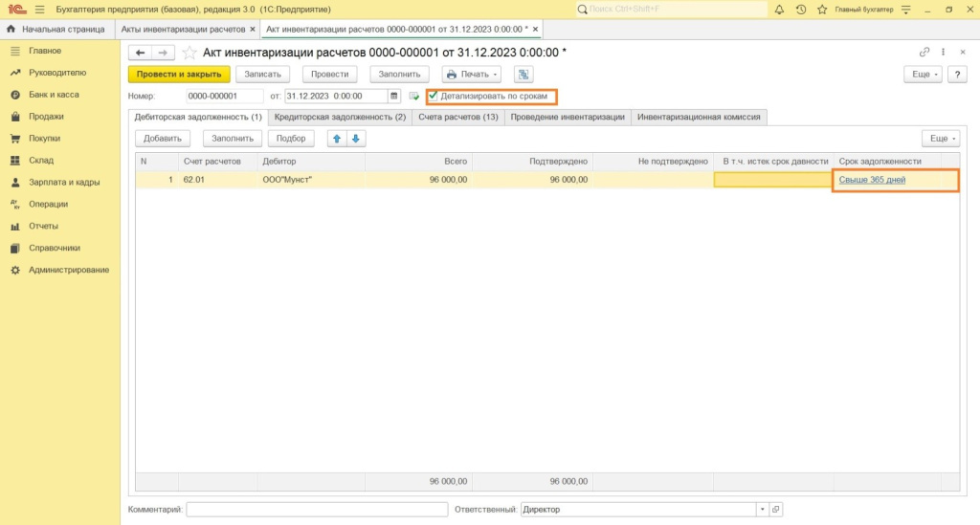Viewport: 980px width, 525px height.
Task: Switch to Кредиторская задолженность tab
Action: click(340, 117)
